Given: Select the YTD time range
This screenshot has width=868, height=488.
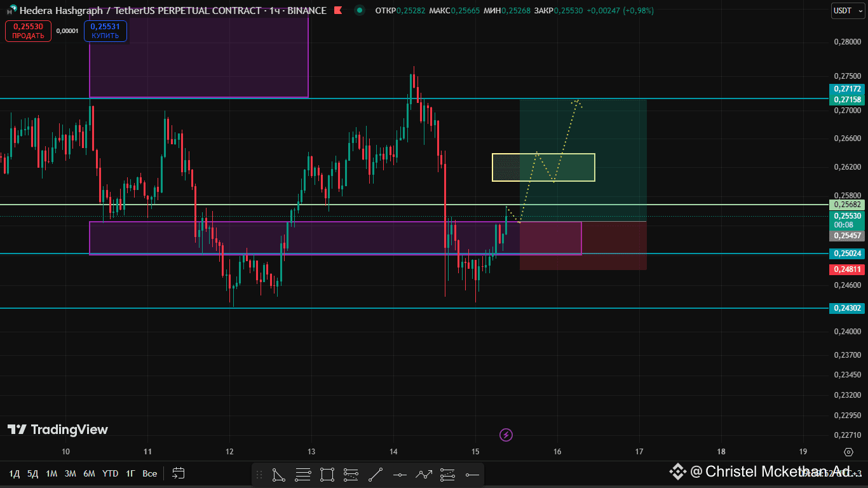Looking at the screenshot, I should coord(110,473).
